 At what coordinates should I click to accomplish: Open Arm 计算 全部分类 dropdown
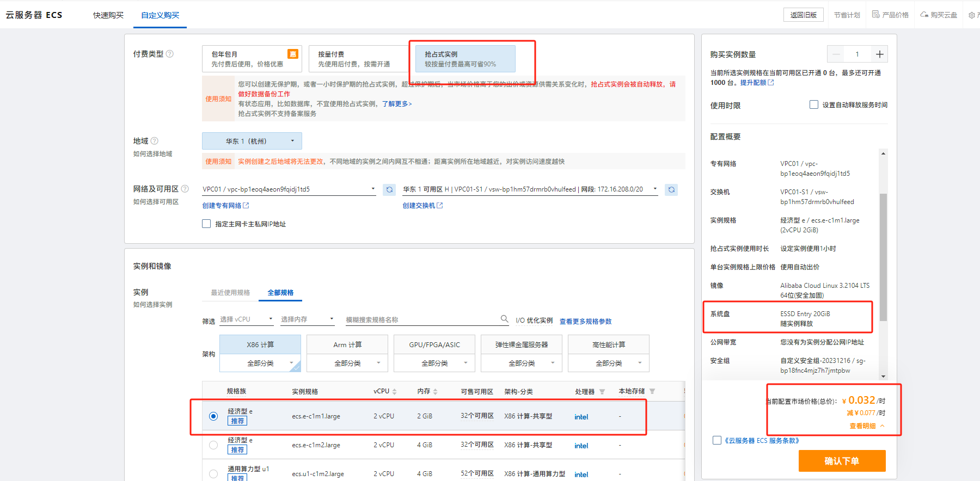[x=347, y=363]
